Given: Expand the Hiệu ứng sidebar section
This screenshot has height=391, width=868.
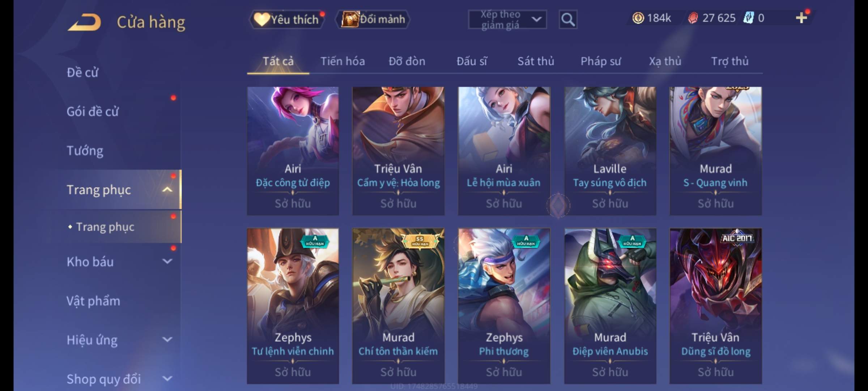Looking at the screenshot, I should 167,340.
